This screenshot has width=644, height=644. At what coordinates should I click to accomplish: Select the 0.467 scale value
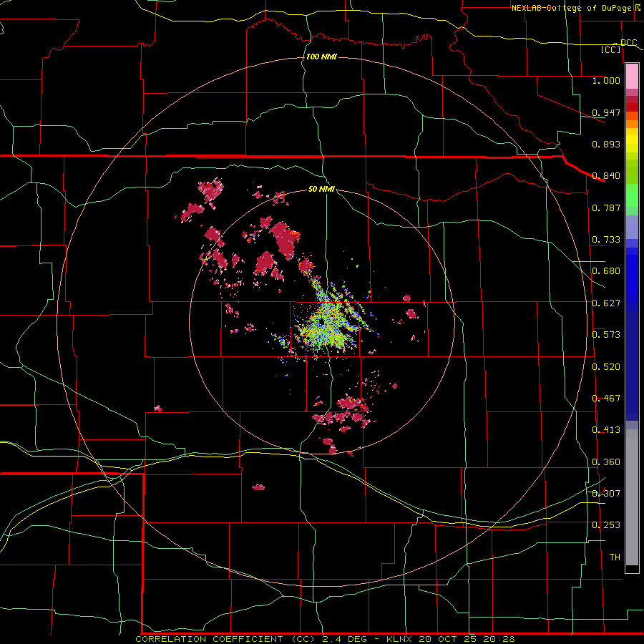(x=606, y=399)
